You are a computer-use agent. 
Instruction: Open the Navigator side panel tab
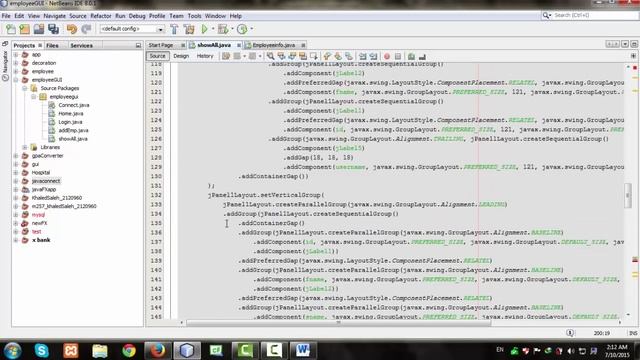pyautogui.click(x=5, y=66)
